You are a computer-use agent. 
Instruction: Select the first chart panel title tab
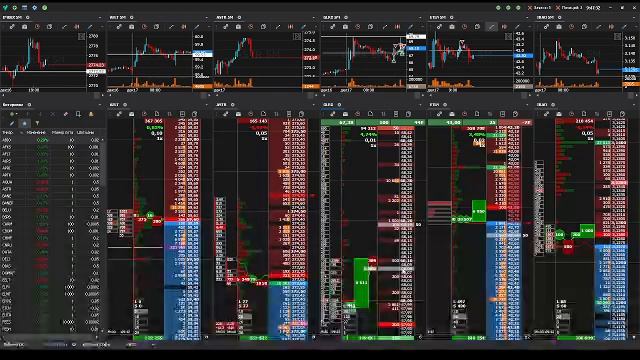[x=12, y=18]
